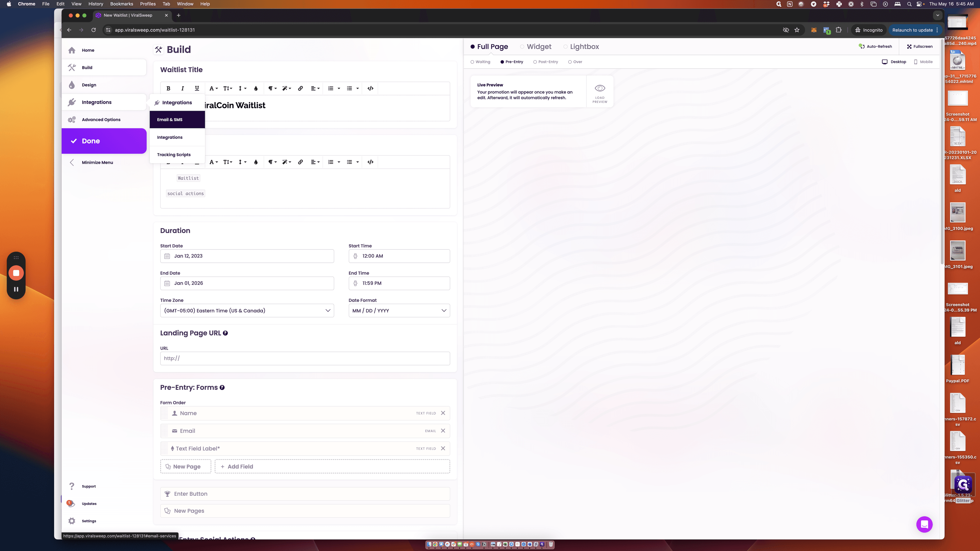
Task: Toggle italic in Waitlist Title toolbar
Action: click(x=183, y=88)
